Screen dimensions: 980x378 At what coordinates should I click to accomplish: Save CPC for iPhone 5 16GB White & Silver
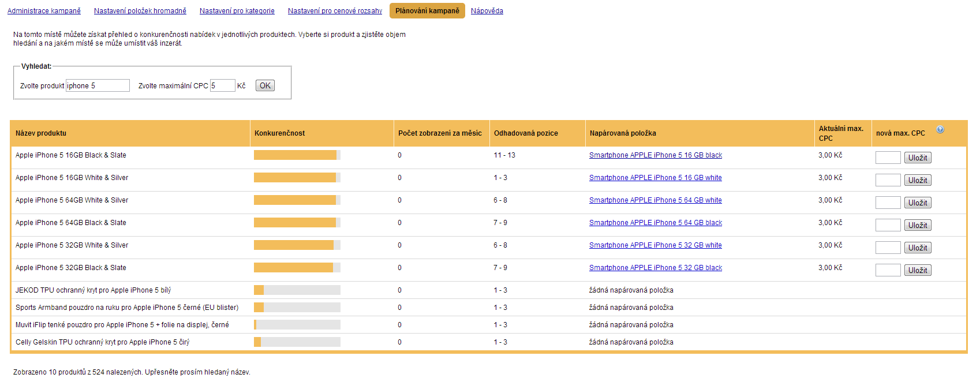tap(918, 180)
